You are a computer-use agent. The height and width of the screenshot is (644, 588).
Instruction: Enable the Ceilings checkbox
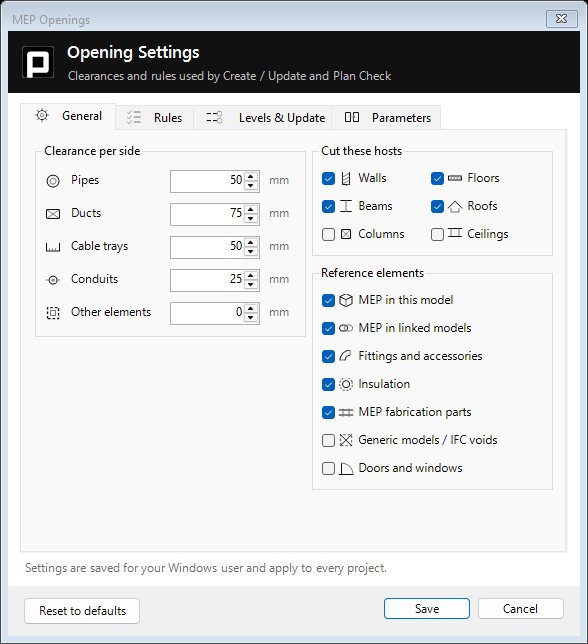tap(437, 235)
